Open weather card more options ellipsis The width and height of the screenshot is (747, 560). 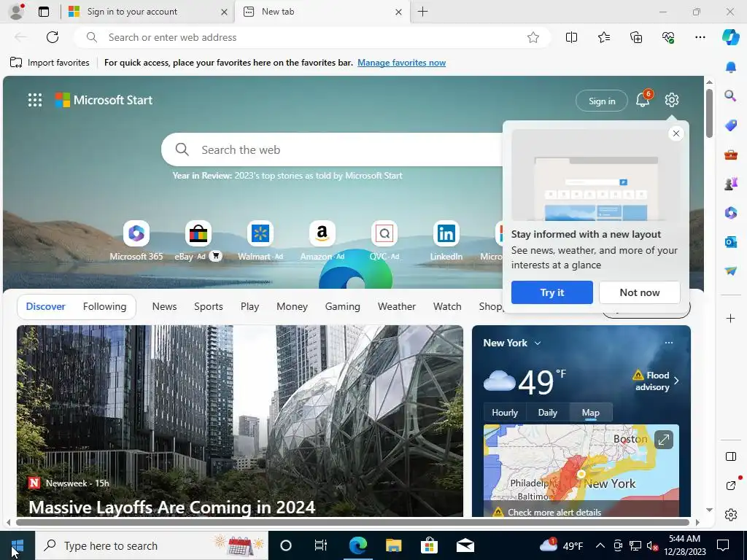[669, 343]
